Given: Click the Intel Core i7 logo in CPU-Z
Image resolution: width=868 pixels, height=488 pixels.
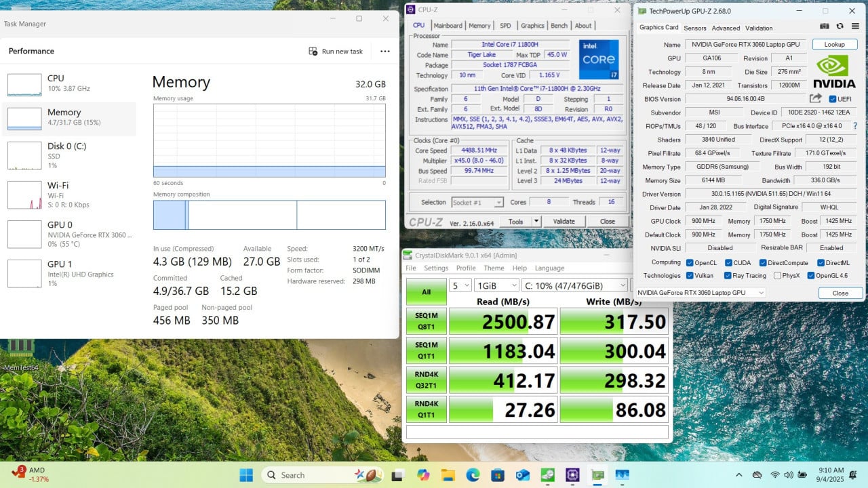Looking at the screenshot, I should click(x=599, y=60).
